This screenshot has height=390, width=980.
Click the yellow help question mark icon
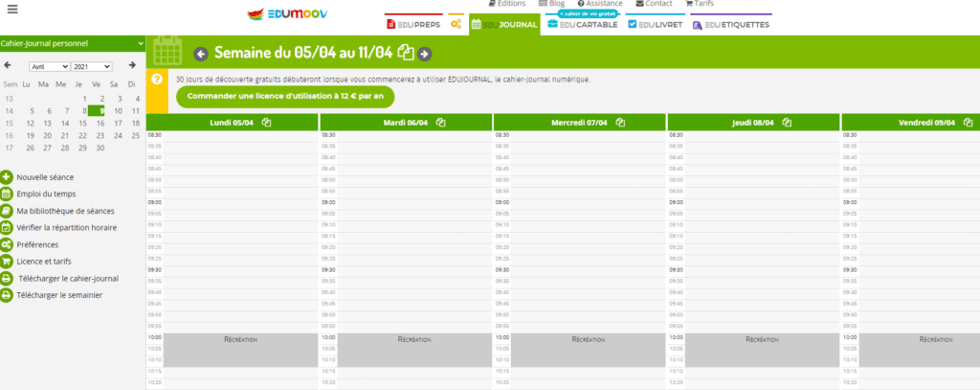tap(157, 78)
